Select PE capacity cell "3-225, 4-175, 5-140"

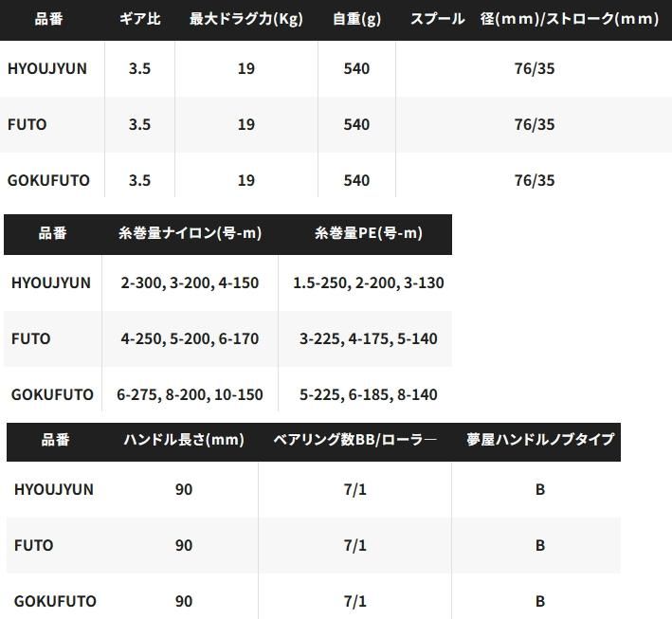click(368, 338)
